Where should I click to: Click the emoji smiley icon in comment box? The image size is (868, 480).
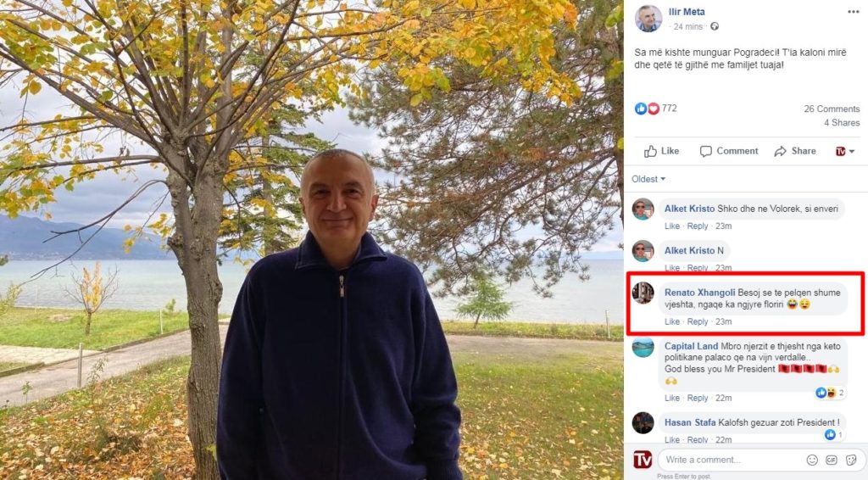pyautogui.click(x=812, y=460)
